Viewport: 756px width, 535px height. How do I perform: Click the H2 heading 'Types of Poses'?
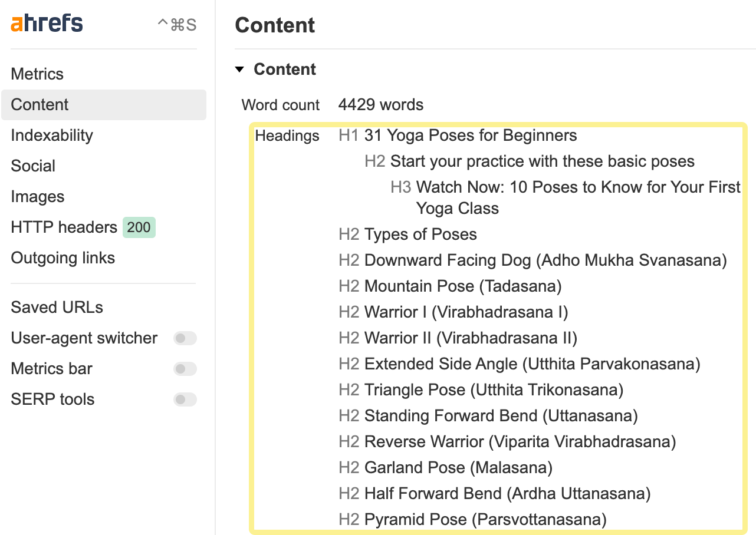point(420,234)
